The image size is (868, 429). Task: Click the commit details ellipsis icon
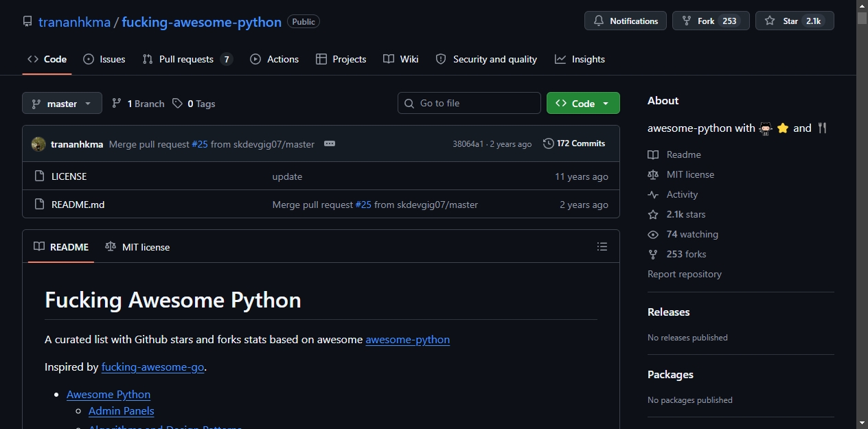(330, 143)
